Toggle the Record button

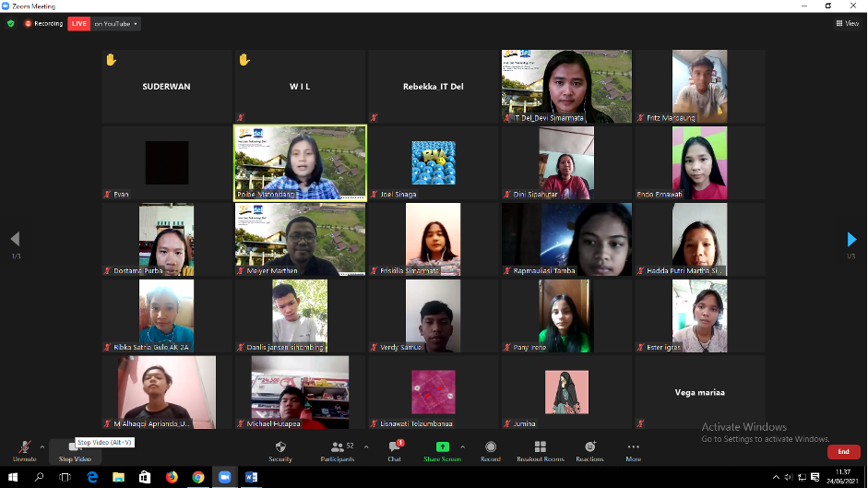pos(491,451)
